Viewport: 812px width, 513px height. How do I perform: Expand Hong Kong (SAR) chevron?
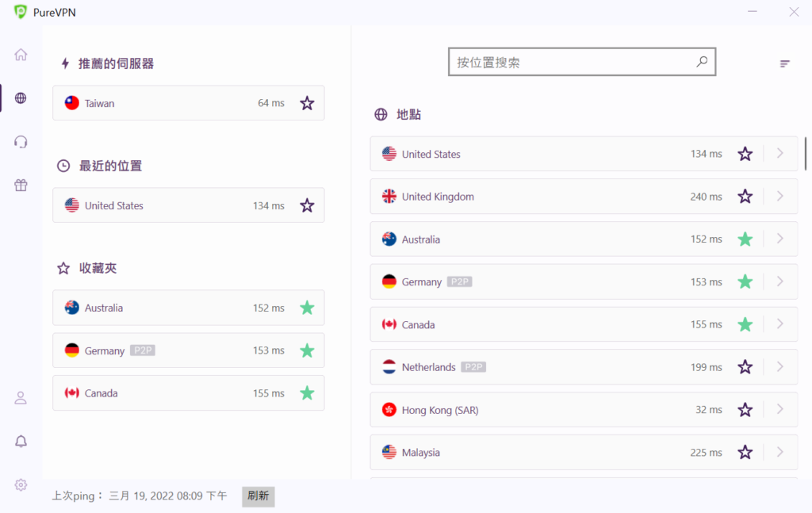[780, 409]
